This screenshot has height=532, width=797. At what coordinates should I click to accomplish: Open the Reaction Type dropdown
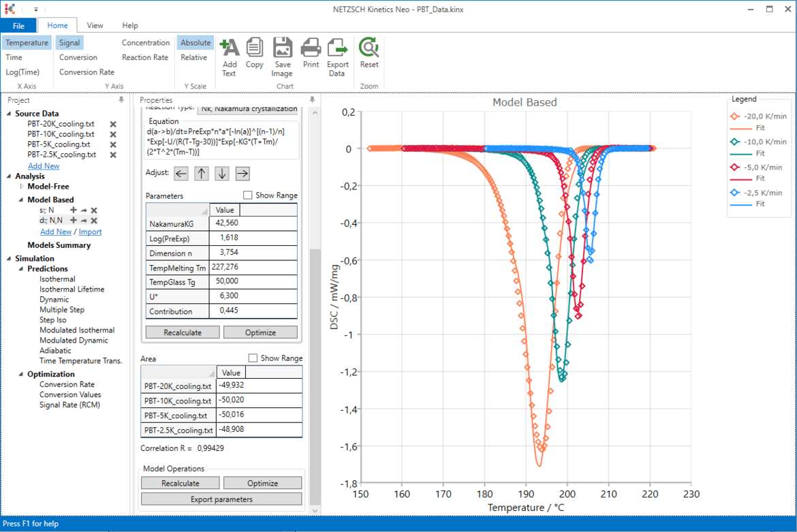(x=249, y=110)
